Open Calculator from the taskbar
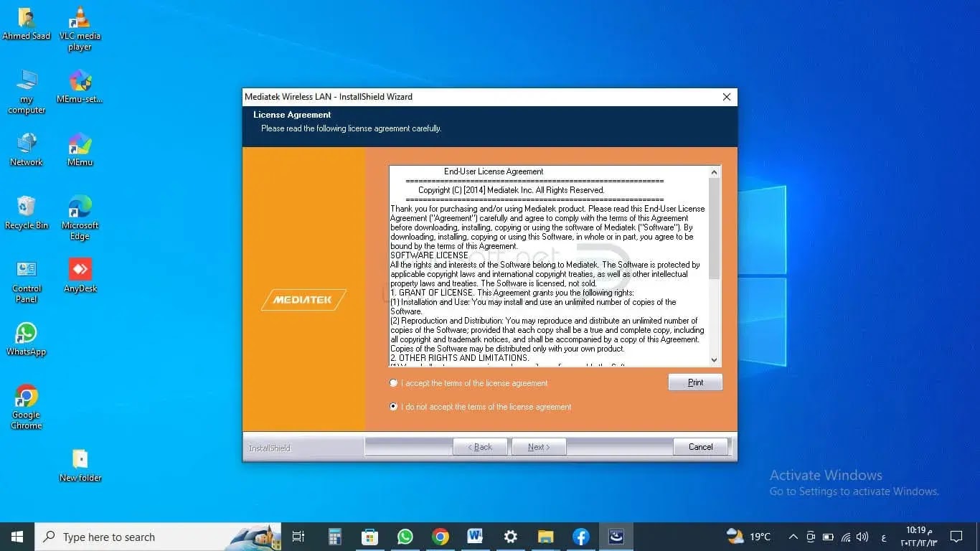 [334, 537]
